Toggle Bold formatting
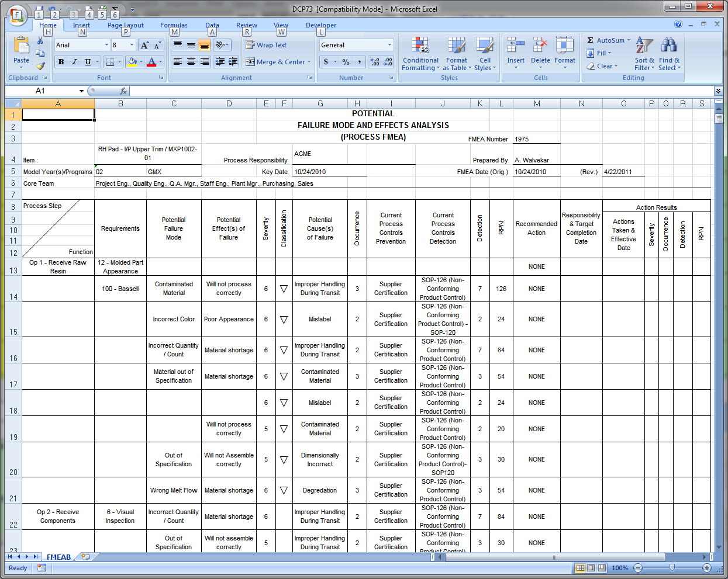Viewport: 728px width, 579px height. 61,62
